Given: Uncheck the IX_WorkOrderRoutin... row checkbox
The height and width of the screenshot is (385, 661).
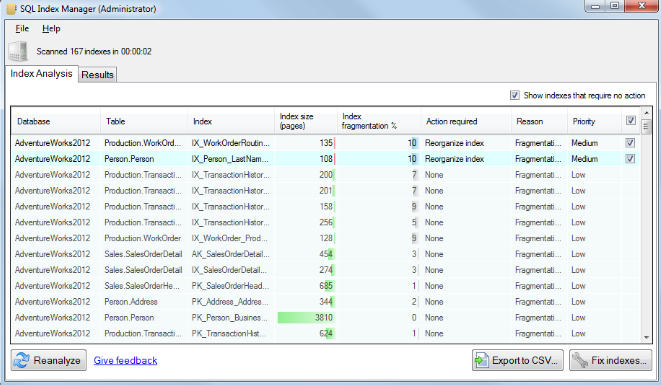Looking at the screenshot, I should click(630, 143).
